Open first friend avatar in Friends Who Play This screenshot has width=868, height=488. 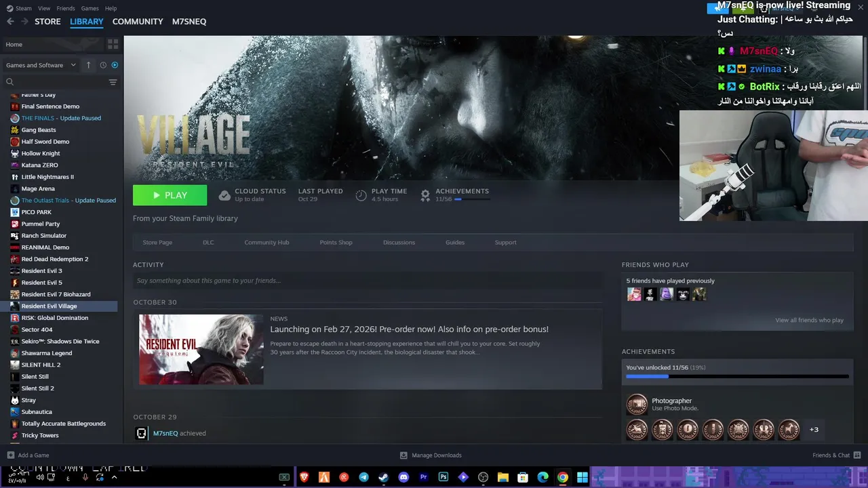click(x=634, y=294)
